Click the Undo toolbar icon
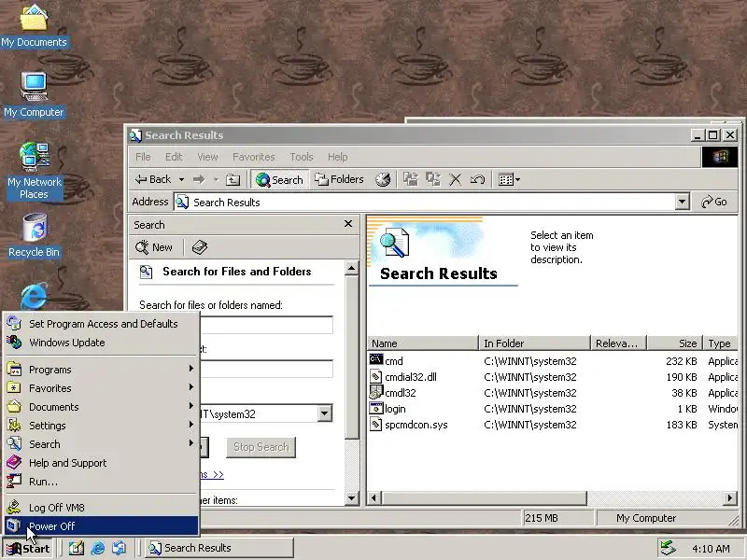Image resolution: width=747 pixels, height=560 pixels. click(477, 179)
